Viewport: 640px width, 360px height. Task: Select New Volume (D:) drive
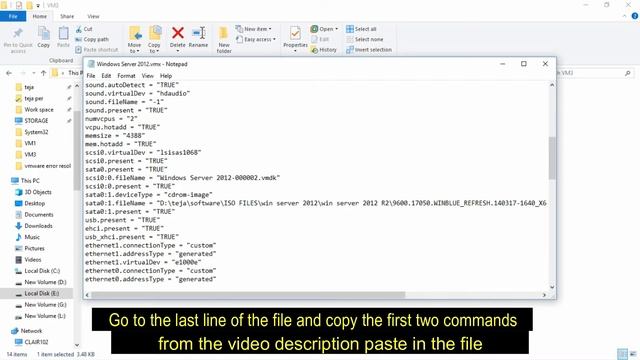click(45, 282)
